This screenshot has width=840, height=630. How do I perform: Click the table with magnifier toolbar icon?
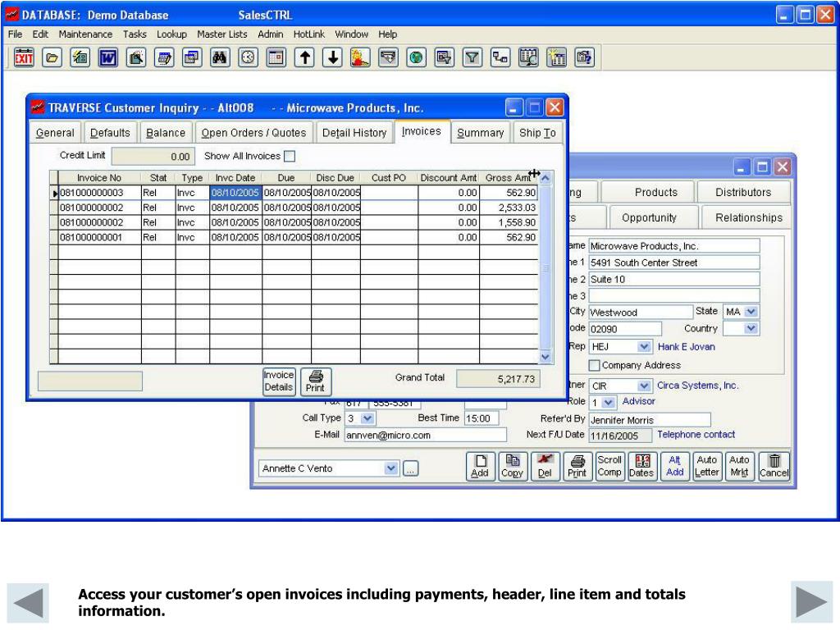pos(528,57)
